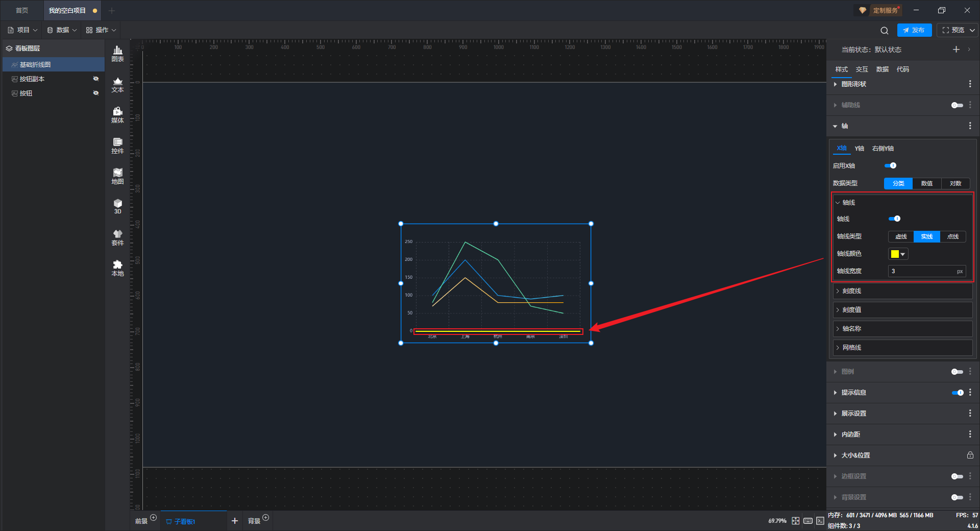
Task: Open the 媒体 media components panel
Action: click(117, 115)
